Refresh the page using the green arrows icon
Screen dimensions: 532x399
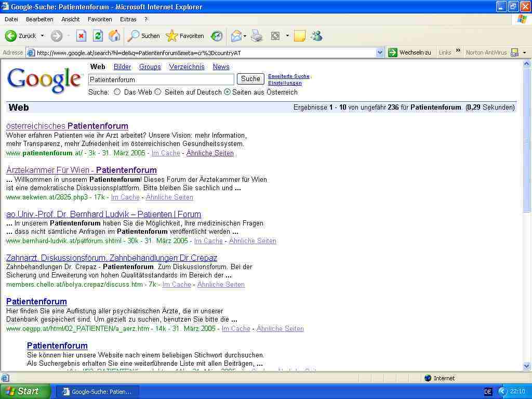coord(98,36)
